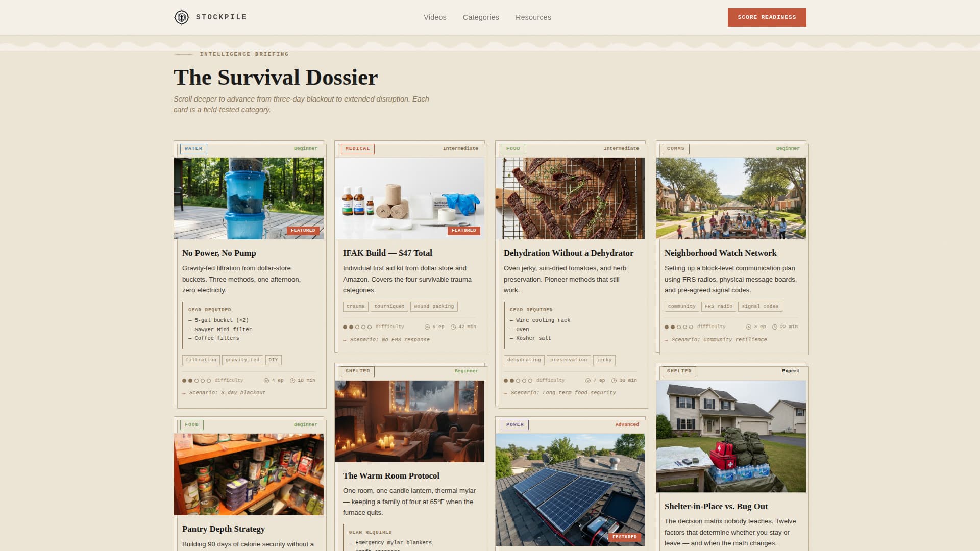Click the 'FRS radio' tag
Viewport: 980px width, 551px height.
pos(719,307)
